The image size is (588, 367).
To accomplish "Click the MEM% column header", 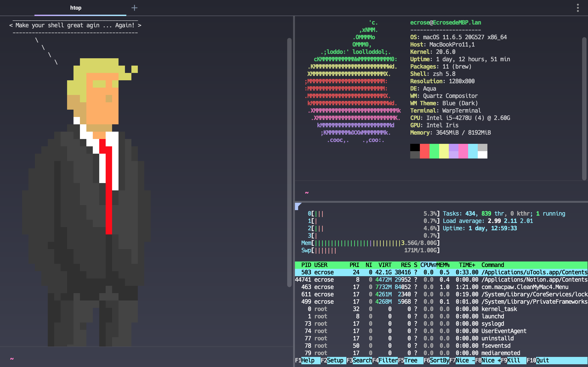I will (443, 265).
